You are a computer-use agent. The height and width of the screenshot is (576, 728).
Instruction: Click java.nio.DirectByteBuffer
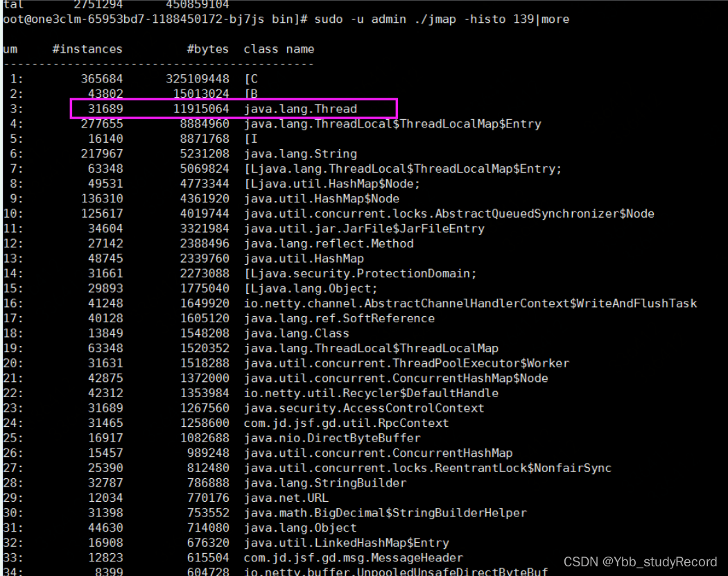(x=332, y=438)
